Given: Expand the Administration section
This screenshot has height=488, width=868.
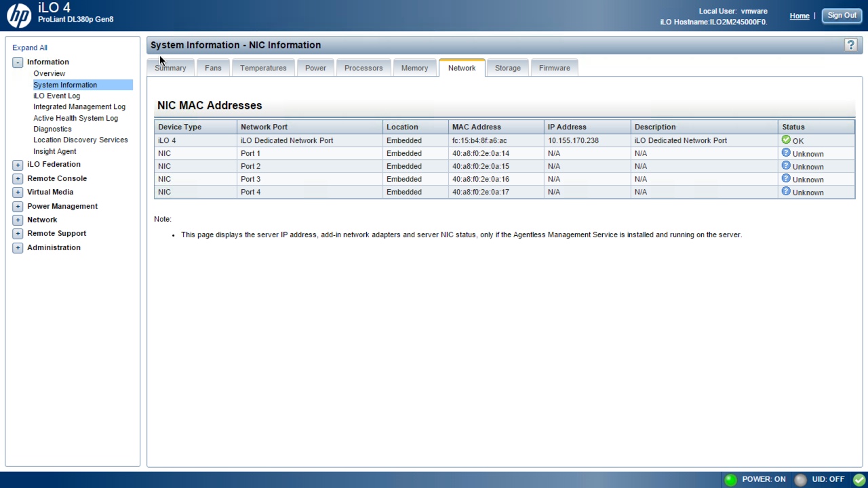Looking at the screenshot, I should click(x=18, y=248).
